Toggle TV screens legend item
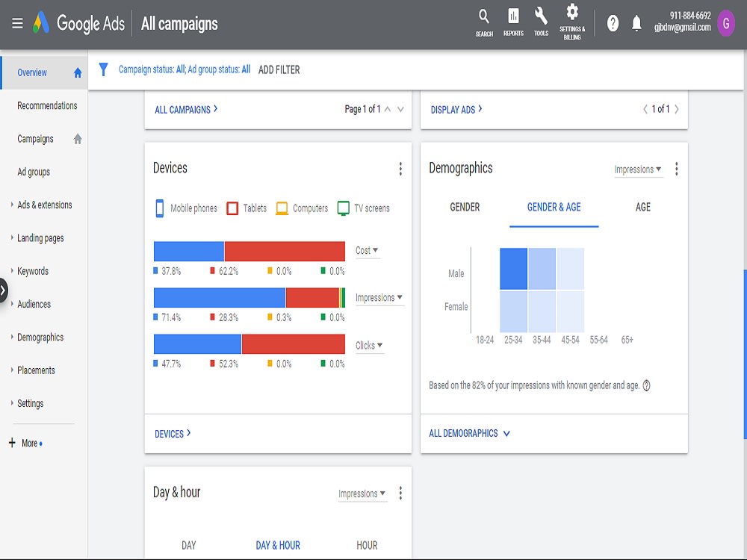The height and width of the screenshot is (560, 747). [x=364, y=208]
